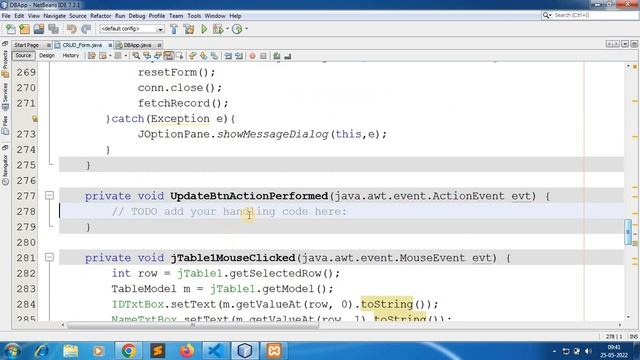The width and height of the screenshot is (640, 360).
Task: Click the Open Project toolbar icon
Action: tap(39, 29)
